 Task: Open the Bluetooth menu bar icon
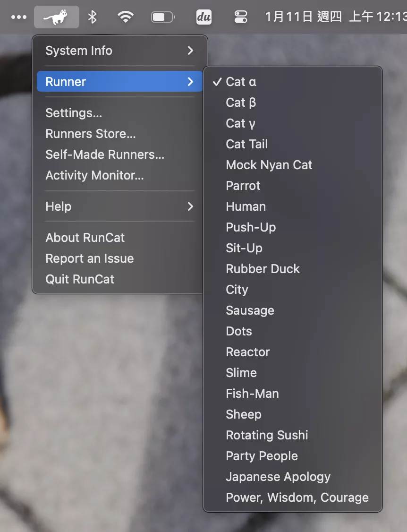[x=92, y=17]
